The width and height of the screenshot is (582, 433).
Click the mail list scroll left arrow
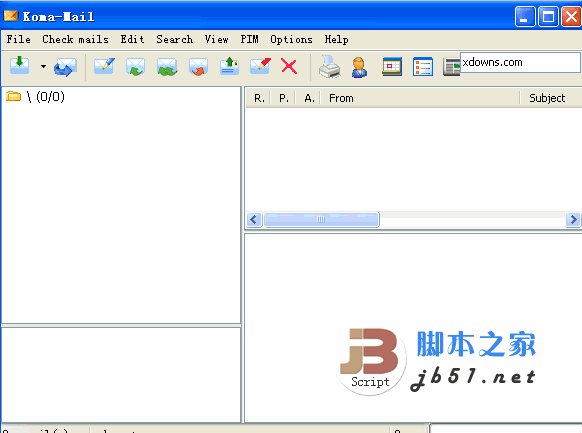[x=254, y=219]
